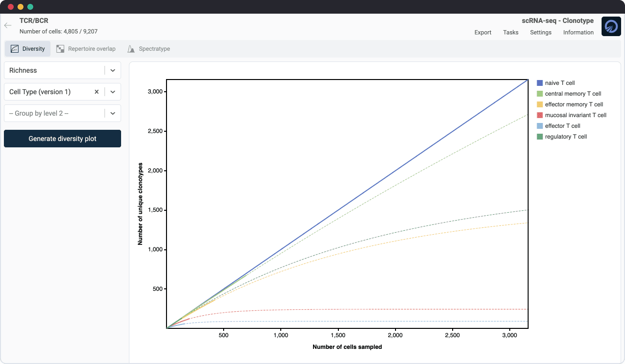Click the Information link
The width and height of the screenshot is (625, 364).
coord(578,32)
